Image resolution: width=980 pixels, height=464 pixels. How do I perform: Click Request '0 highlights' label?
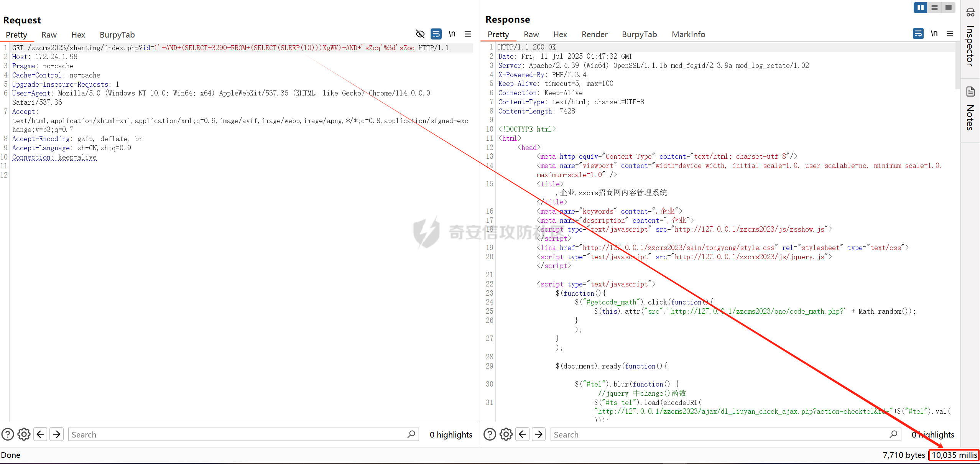click(x=451, y=434)
